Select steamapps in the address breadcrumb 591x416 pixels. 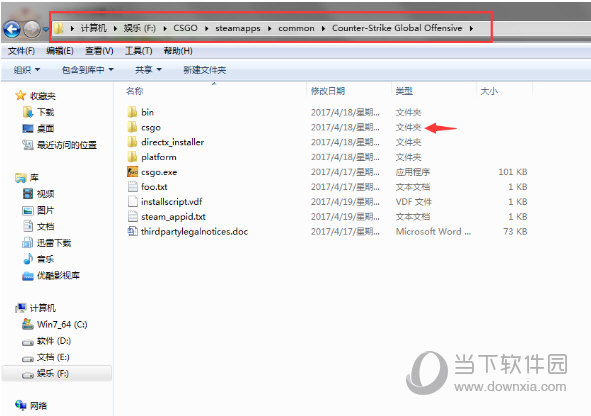tap(238, 28)
